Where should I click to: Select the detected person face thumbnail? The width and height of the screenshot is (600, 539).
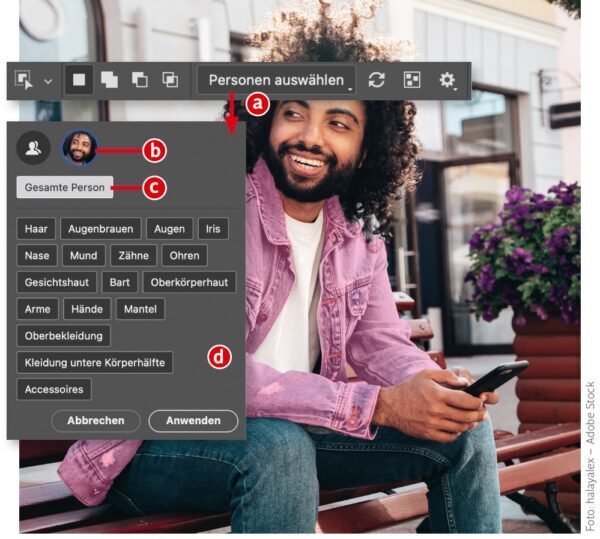click(80, 148)
